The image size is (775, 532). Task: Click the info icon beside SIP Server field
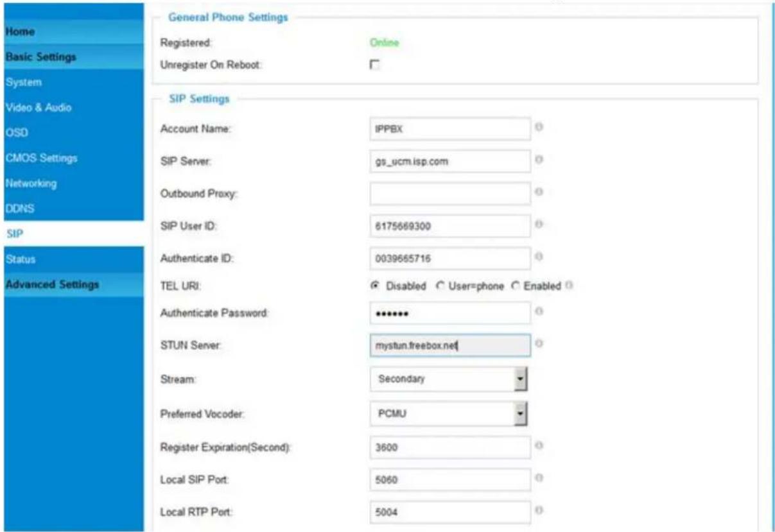[540, 160]
